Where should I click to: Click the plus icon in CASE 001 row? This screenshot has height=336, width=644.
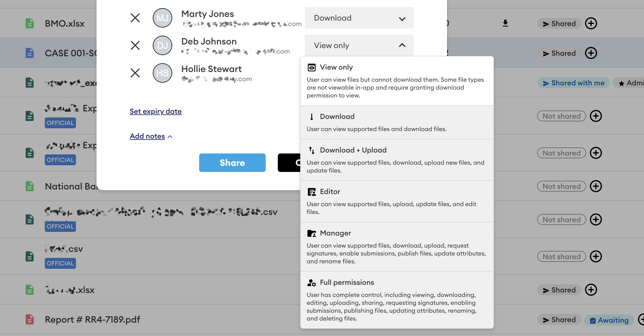point(591,53)
